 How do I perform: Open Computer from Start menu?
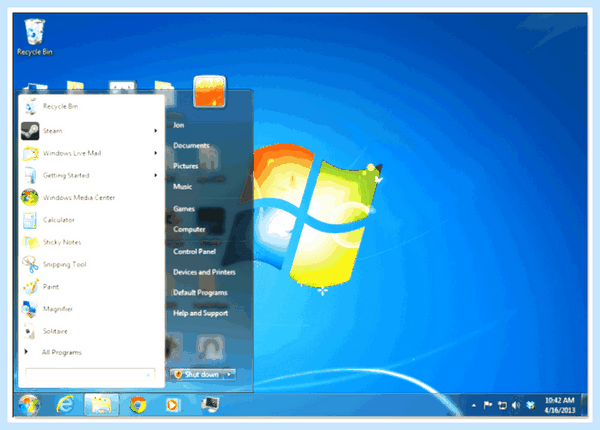click(189, 230)
